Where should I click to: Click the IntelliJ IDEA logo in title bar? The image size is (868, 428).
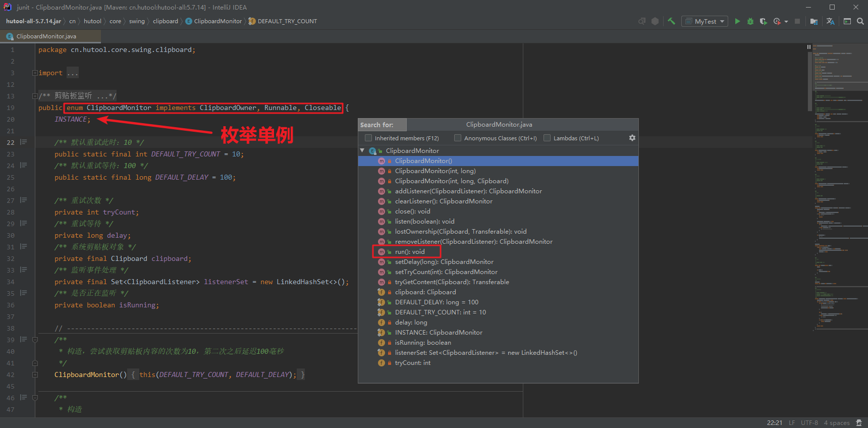point(8,7)
